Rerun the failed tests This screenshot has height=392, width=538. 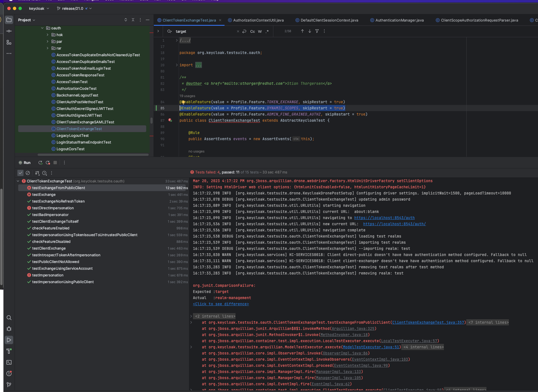(48, 163)
